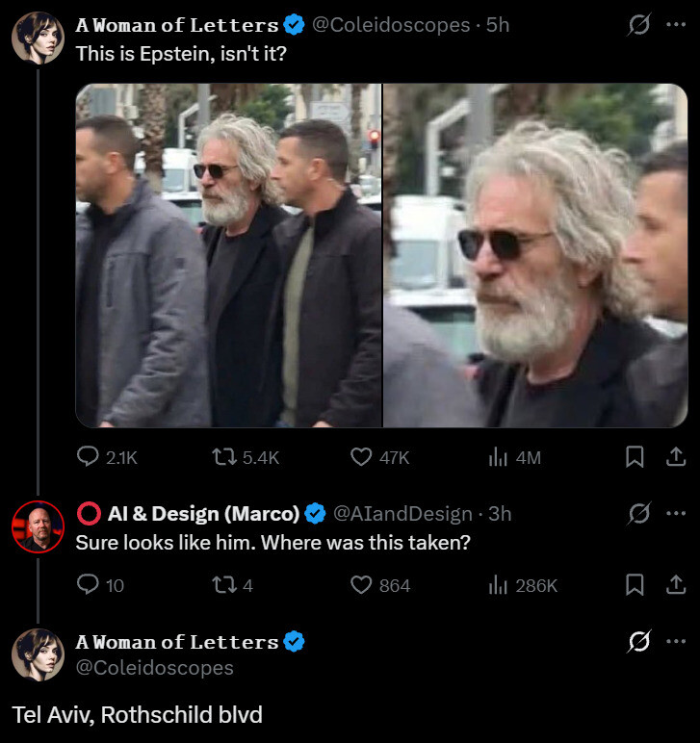Bookmark the AI & Design reply
This screenshot has height=743, width=700.
click(635, 584)
